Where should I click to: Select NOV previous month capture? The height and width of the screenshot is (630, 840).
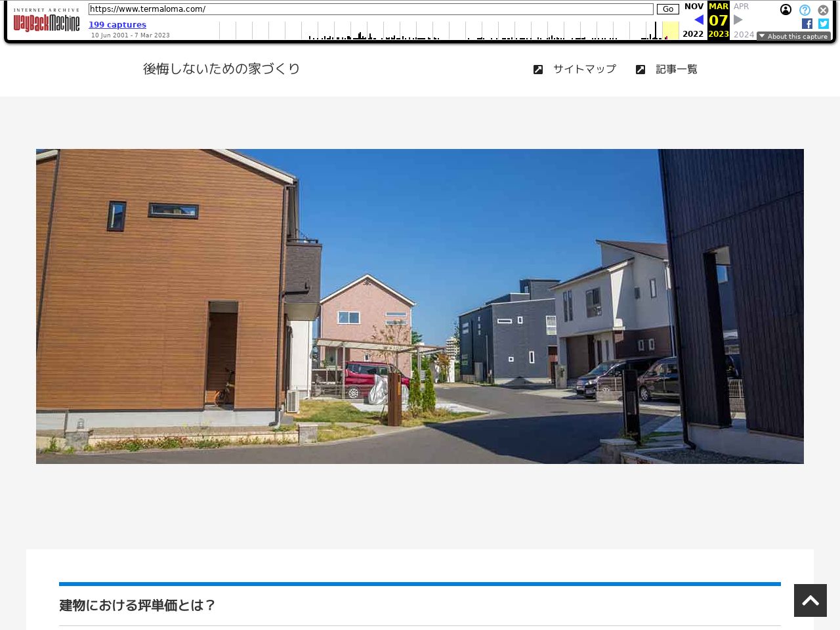[694, 7]
